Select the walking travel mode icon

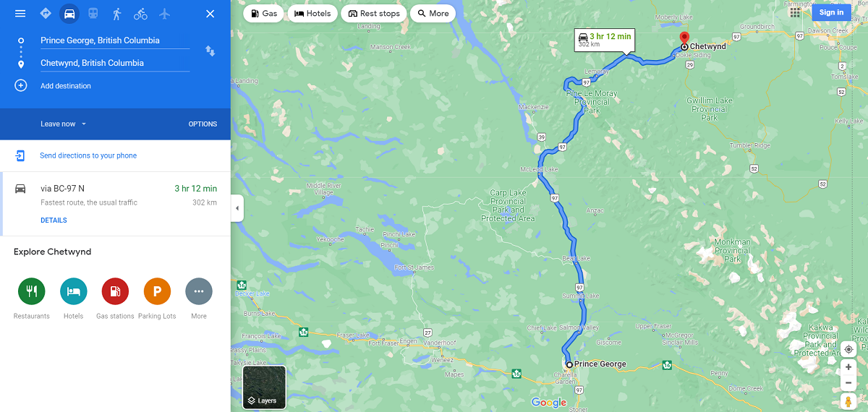[x=116, y=14]
